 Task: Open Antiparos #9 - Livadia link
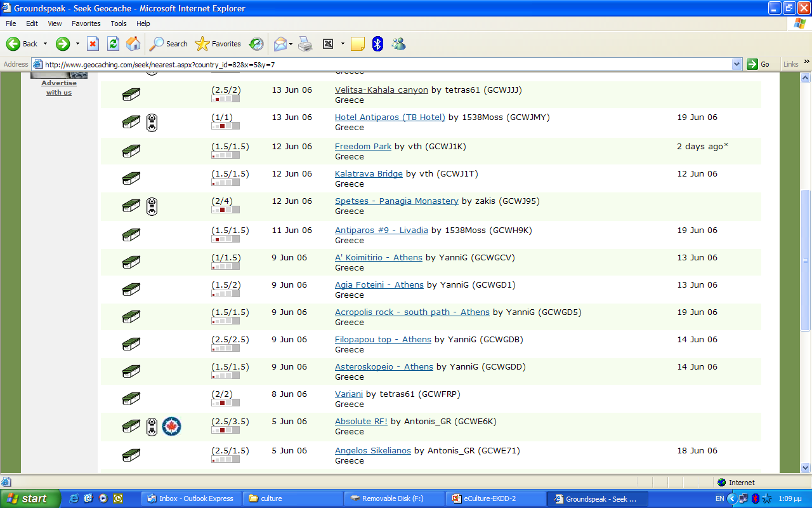click(381, 230)
